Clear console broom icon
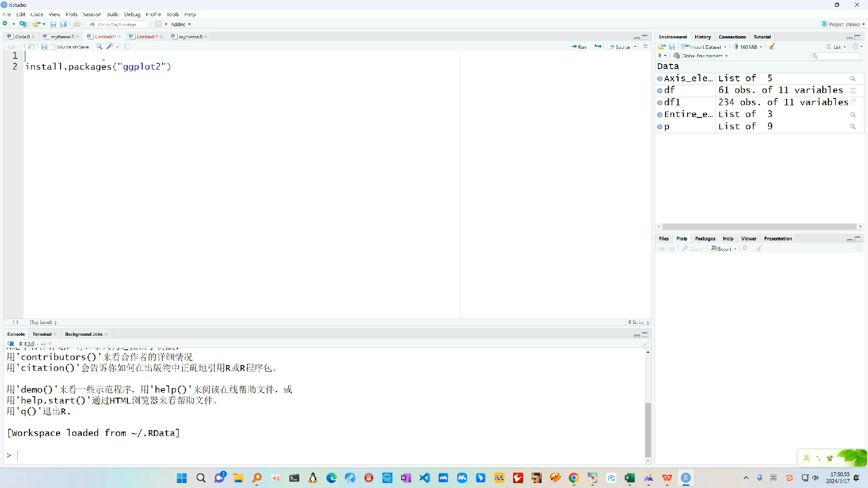Image resolution: width=868 pixels, height=488 pixels. (x=645, y=344)
